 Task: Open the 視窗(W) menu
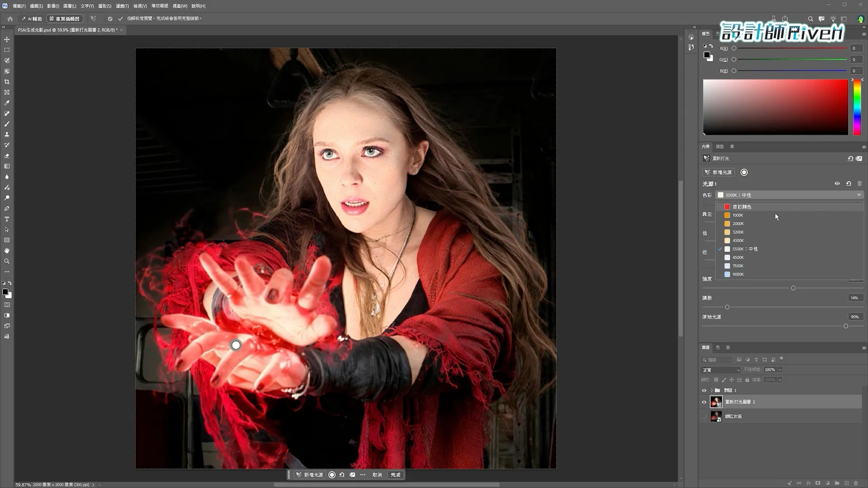[x=179, y=6]
